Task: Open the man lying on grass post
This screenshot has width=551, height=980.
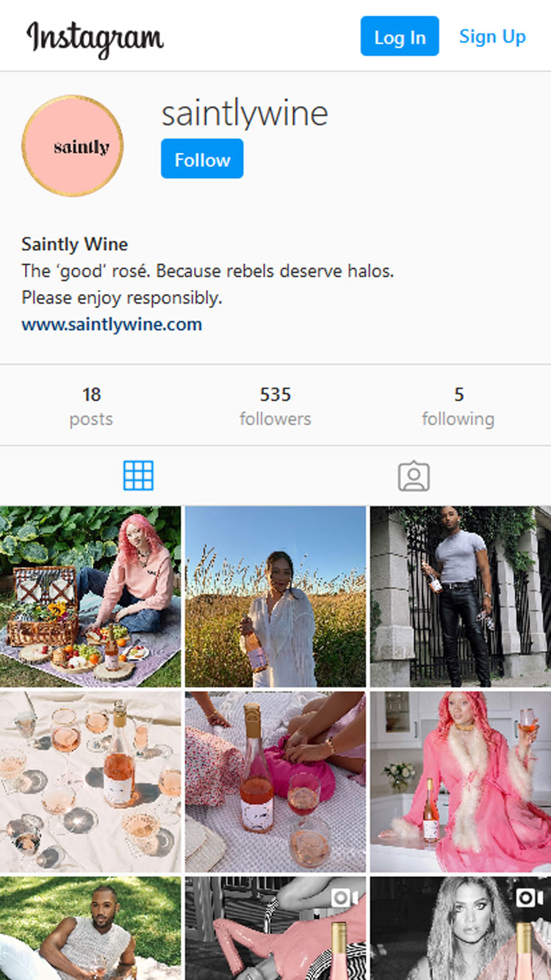Action: click(90, 928)
